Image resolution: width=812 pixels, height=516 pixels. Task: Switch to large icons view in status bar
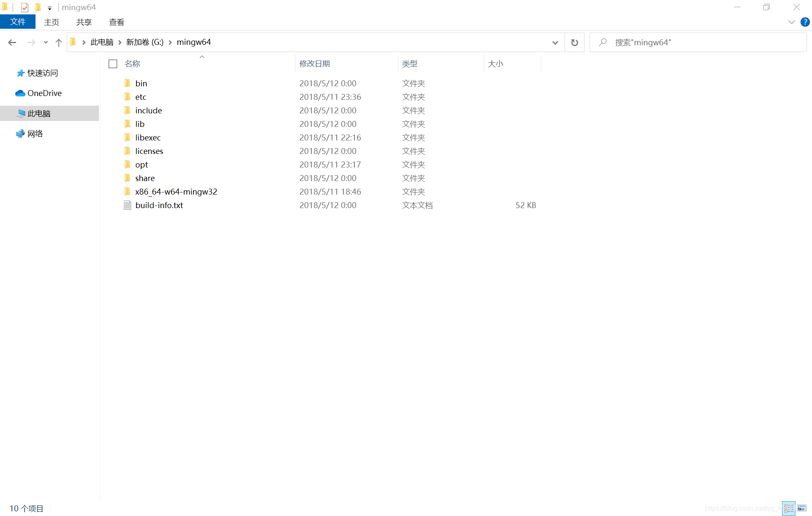pyautogui.click(x=802, y=508)
